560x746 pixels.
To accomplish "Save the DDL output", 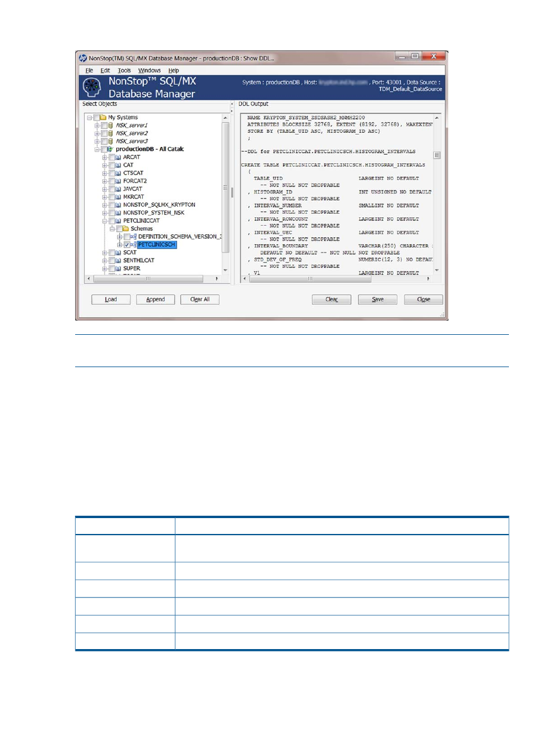I will tap(377, 300).
